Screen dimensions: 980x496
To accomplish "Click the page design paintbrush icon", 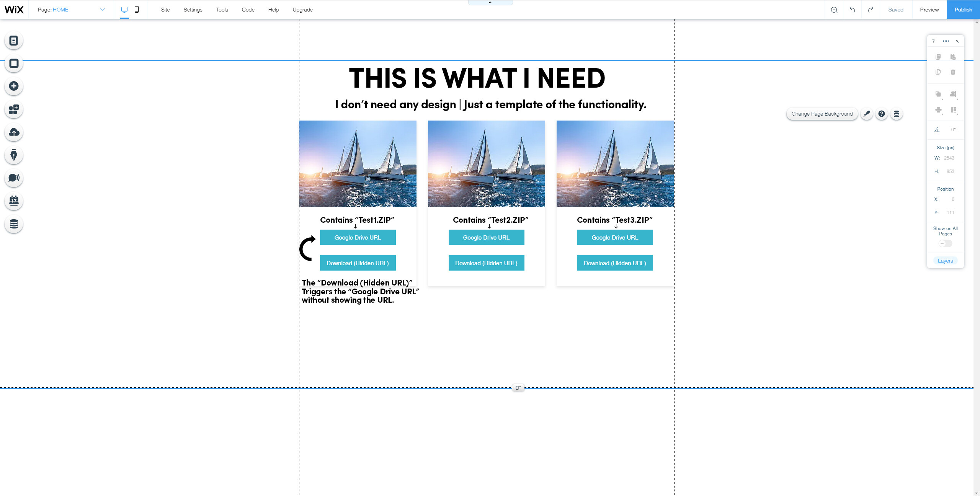I will pos(867,114).
